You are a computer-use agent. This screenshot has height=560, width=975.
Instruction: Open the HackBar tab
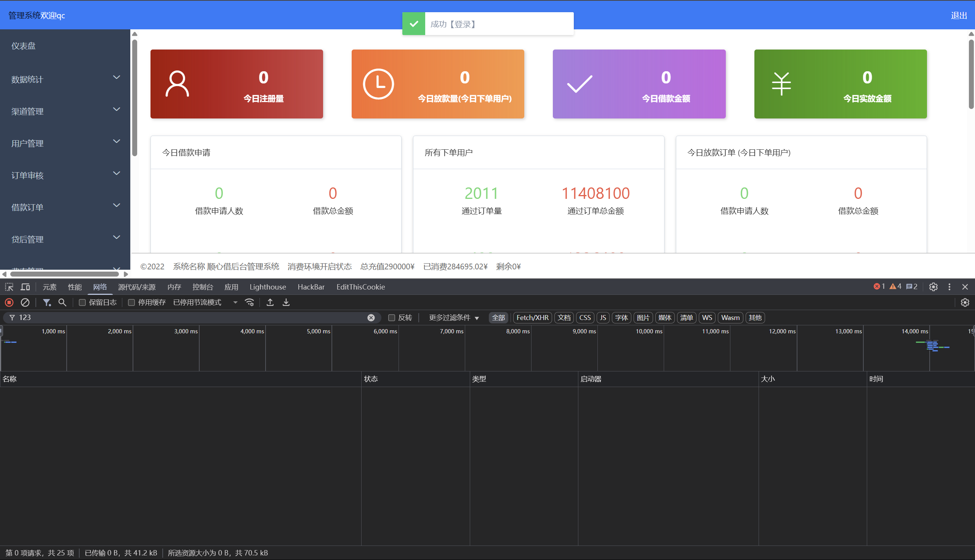(311, 287)
